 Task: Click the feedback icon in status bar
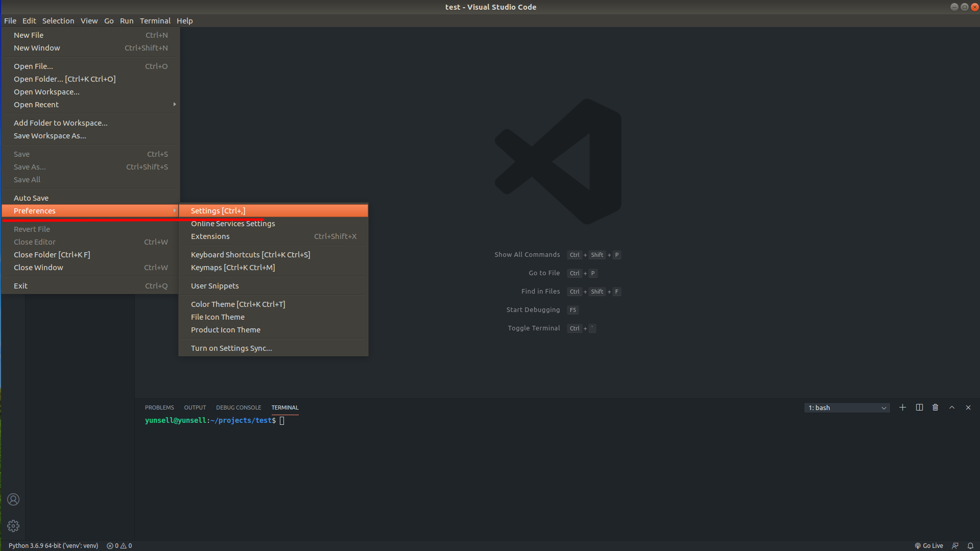[955, 545]
